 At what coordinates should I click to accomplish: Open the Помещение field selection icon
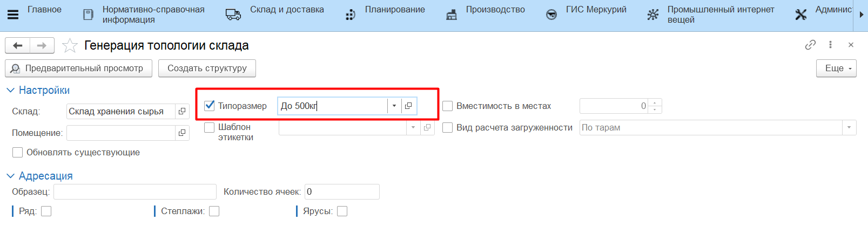coord(182,133)
